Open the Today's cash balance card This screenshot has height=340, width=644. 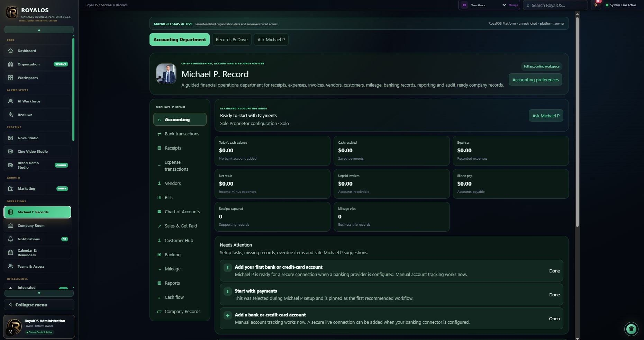pos(272,151)
